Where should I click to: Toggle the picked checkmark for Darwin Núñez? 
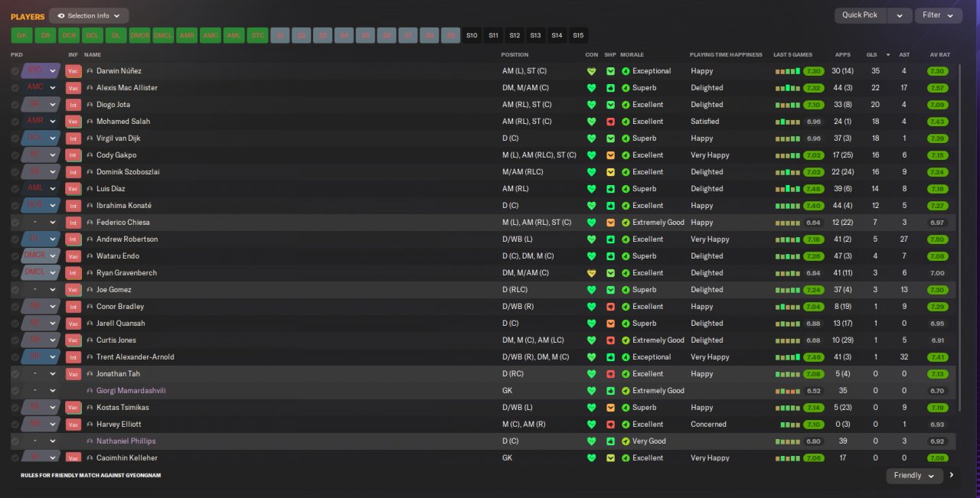click(15, 71)
